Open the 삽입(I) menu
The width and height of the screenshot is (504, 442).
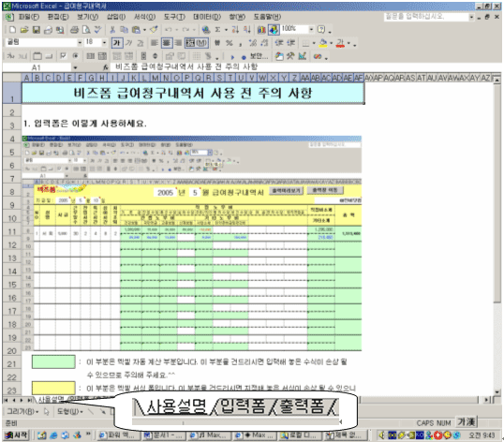(116, 17)
